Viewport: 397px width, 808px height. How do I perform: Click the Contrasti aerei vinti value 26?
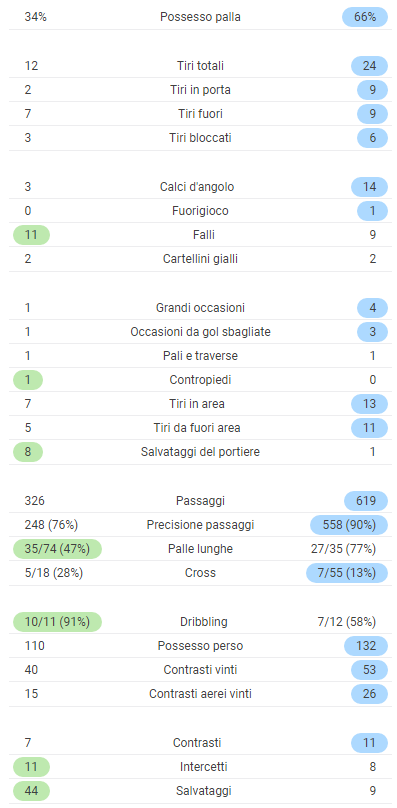[369, 694]
